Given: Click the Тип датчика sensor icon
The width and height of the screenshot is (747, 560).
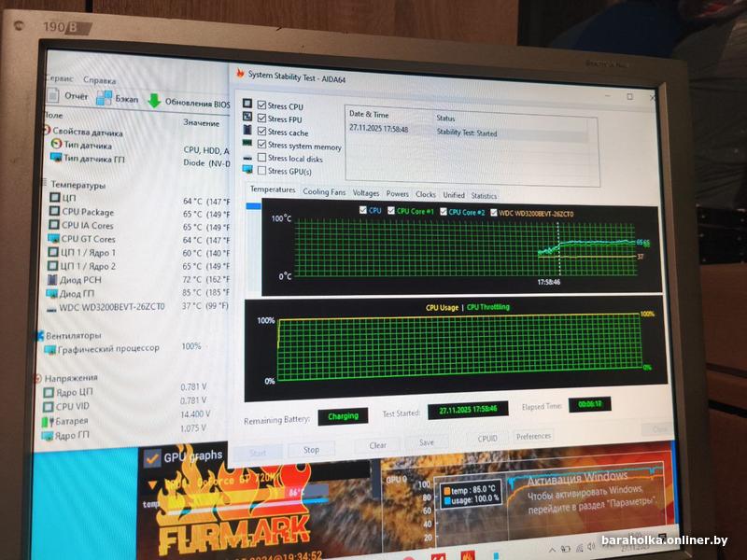Looking at the screenshot, I should pos(56,144).
